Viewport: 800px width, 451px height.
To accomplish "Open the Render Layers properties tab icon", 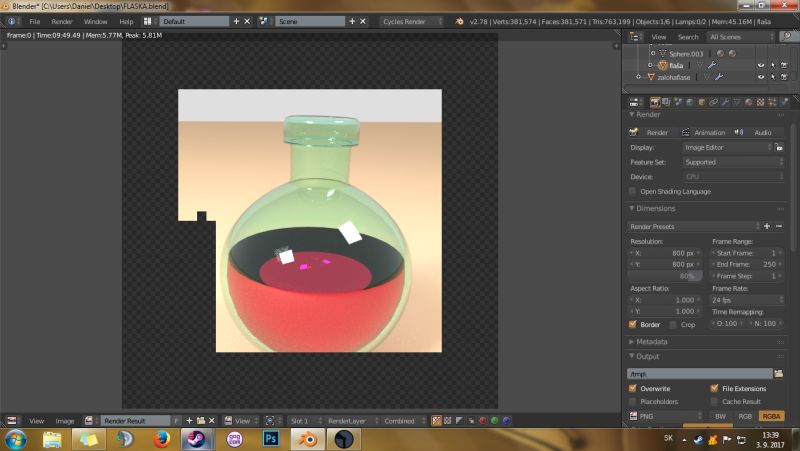I will [666, 102].
